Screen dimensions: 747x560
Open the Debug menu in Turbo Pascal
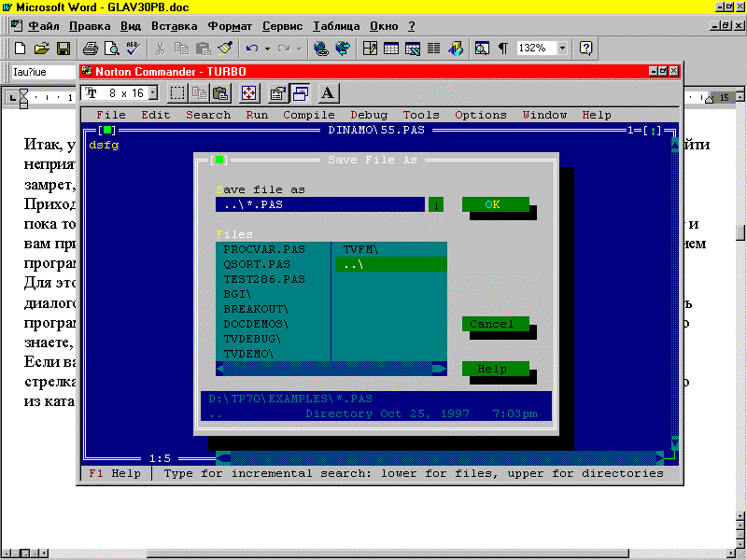(369, 115)
